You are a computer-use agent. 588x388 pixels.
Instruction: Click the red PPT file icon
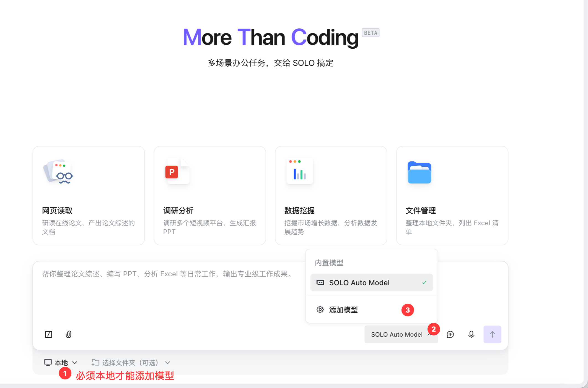click(x=177, y=171)
